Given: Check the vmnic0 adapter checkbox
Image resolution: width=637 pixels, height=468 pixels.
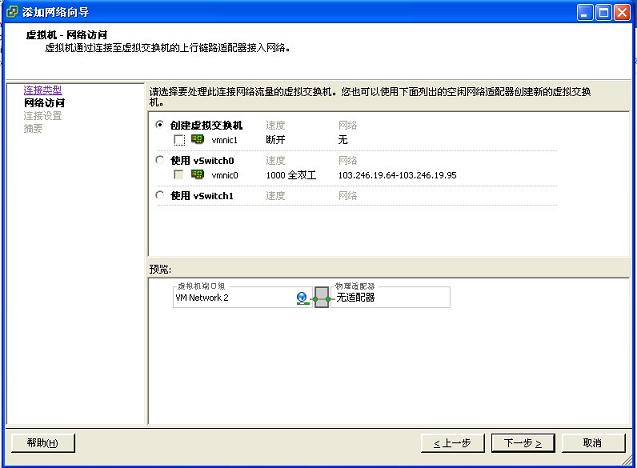Looking at the screenshot, I should (179, 175).
